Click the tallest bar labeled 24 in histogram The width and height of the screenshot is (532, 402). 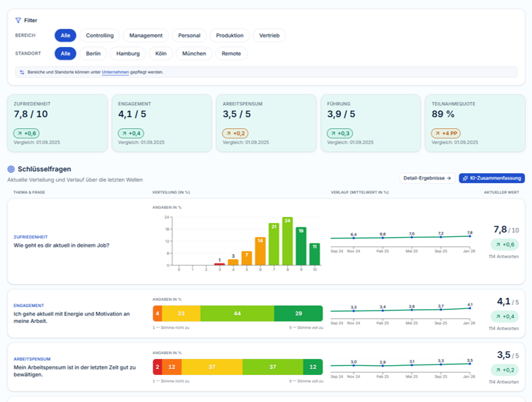click(287, 241)
